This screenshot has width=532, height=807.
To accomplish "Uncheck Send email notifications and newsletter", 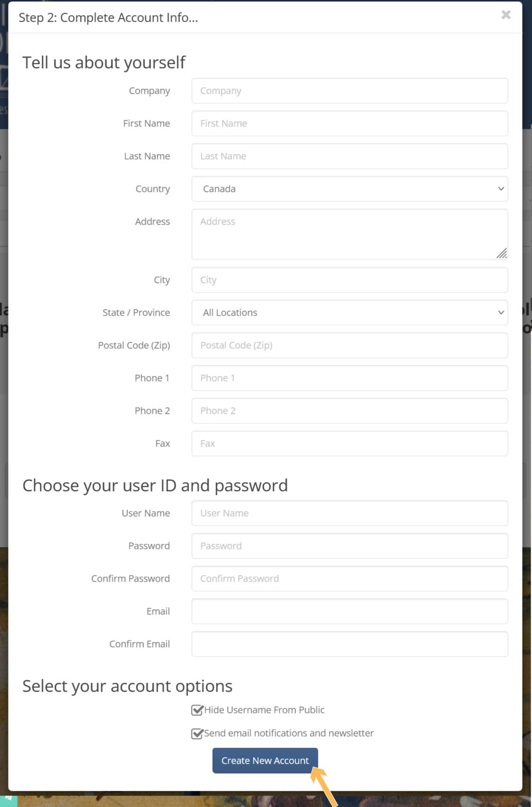I will pyautogui.click(x=197, y=734).
